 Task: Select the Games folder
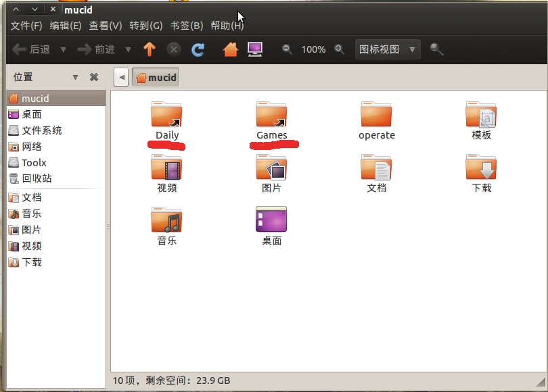[271, 120]
